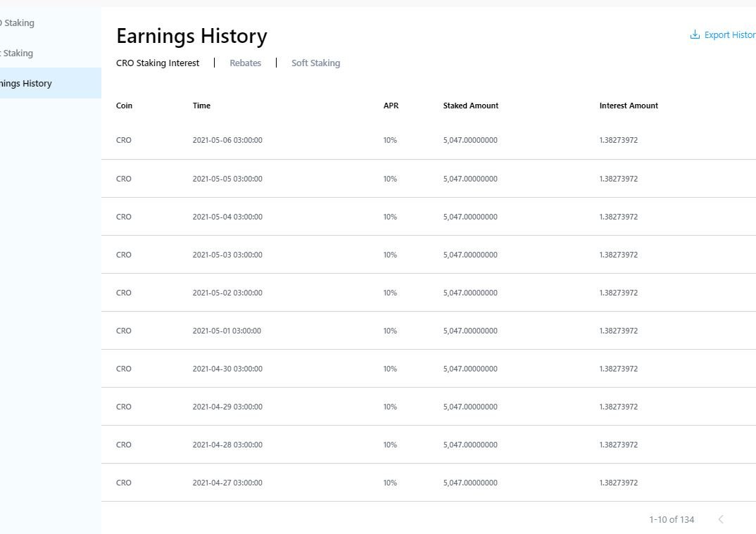
Task: Open Earnings History in the sidebar
Action: click(51, 83)
